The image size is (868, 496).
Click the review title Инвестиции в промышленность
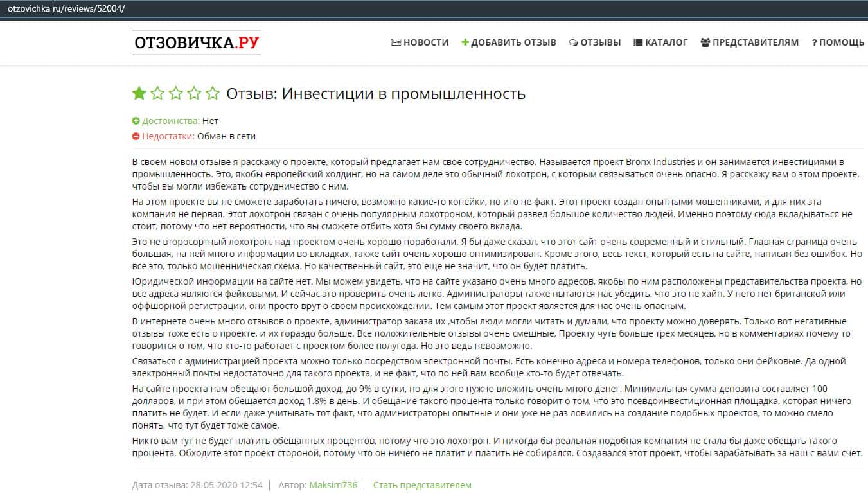(404, 94)
